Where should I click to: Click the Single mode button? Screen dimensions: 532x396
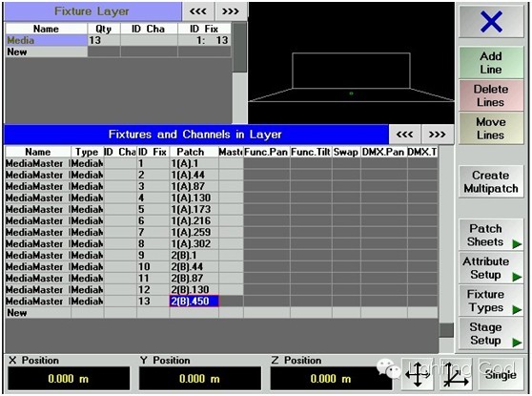coord(501,374)
